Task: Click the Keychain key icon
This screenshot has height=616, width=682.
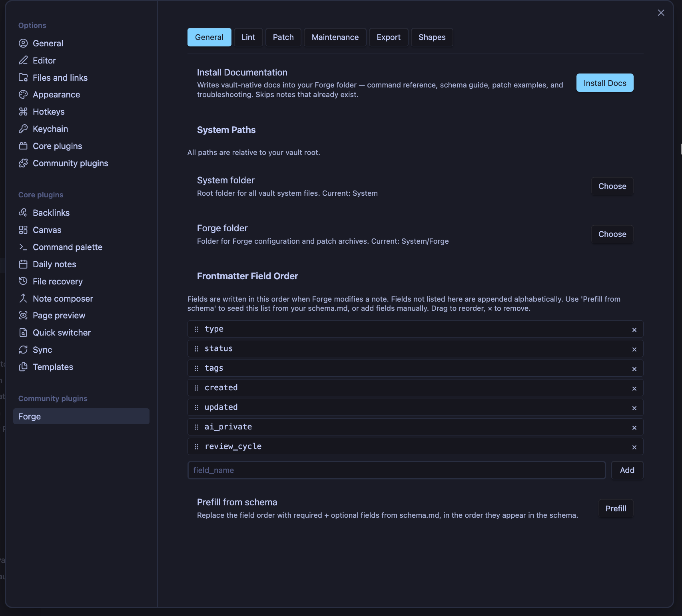Action: 23,129
